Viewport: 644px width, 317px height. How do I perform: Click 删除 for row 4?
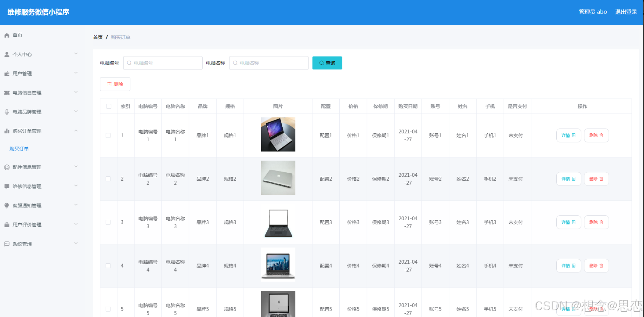tap(596, 266)
